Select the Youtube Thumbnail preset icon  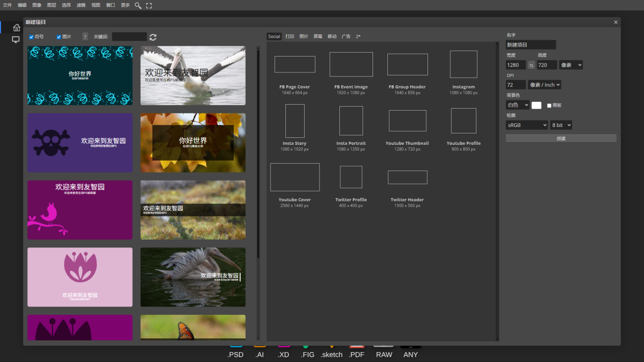pyautogui.click(x=407, y=121)
